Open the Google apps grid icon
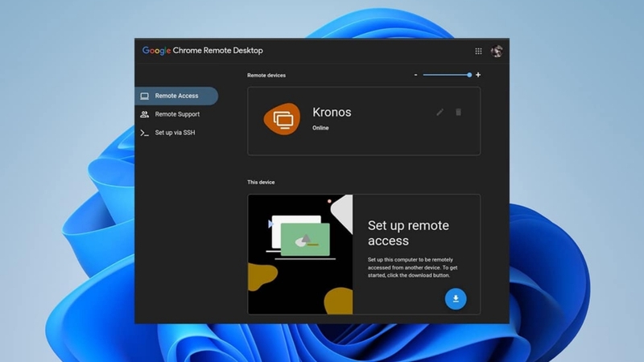This screenshot has width=644, height=362. (478, 51)
